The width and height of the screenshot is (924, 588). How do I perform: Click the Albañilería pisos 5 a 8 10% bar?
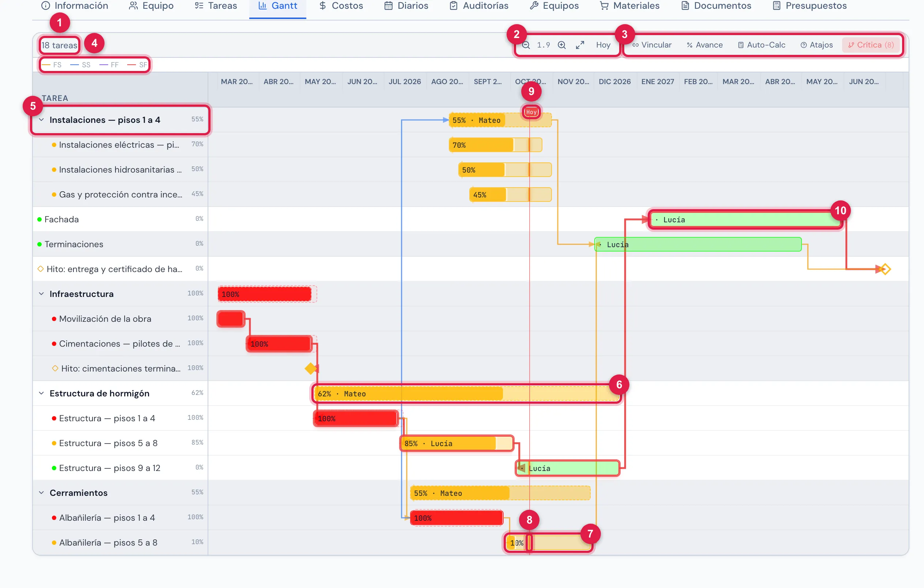[548, 543]
